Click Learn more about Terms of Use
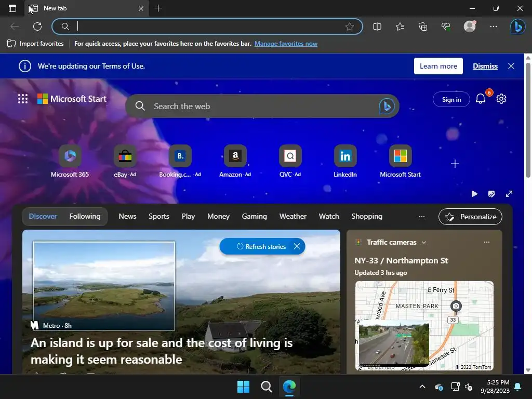Image resolution: width=532 pixels, height=399 pixels. pos(438,66)
